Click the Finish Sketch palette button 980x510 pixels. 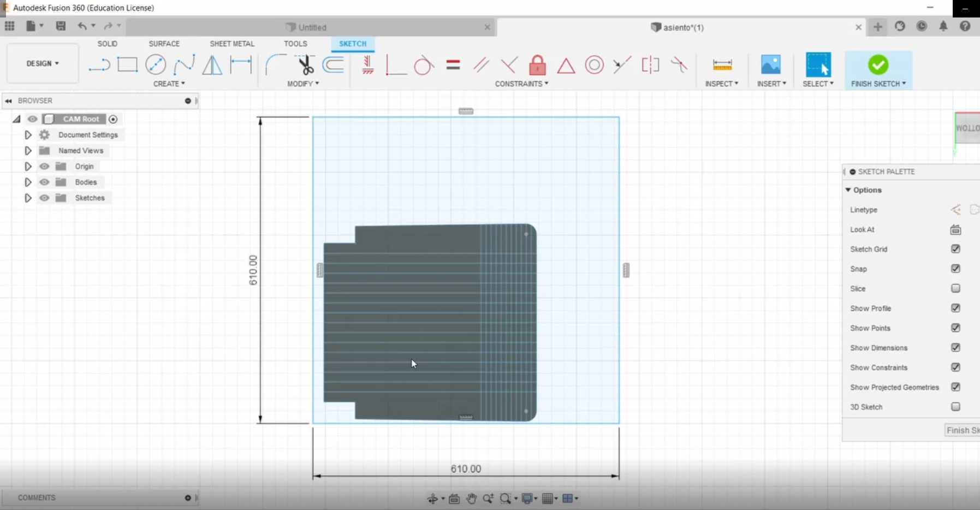coord(963,430)
